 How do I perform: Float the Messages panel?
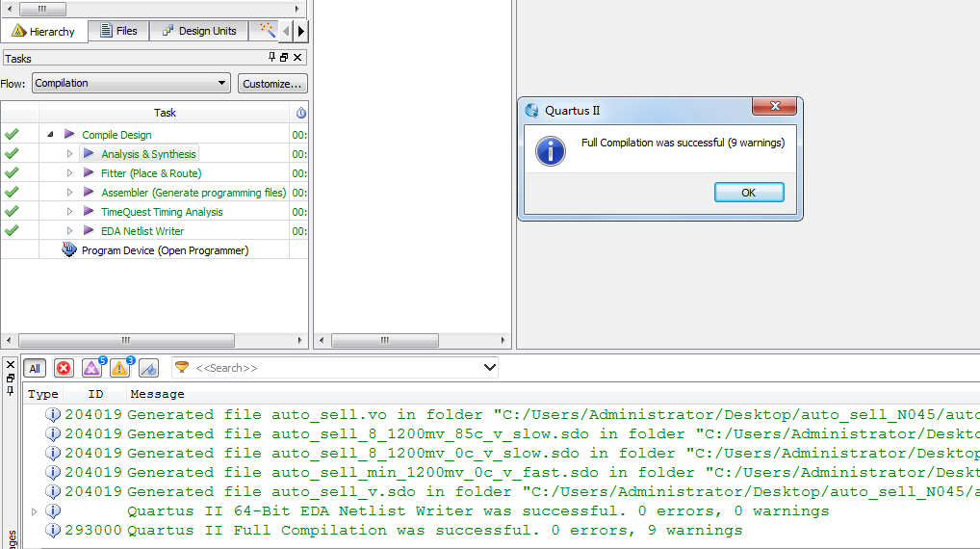[11, 378]
